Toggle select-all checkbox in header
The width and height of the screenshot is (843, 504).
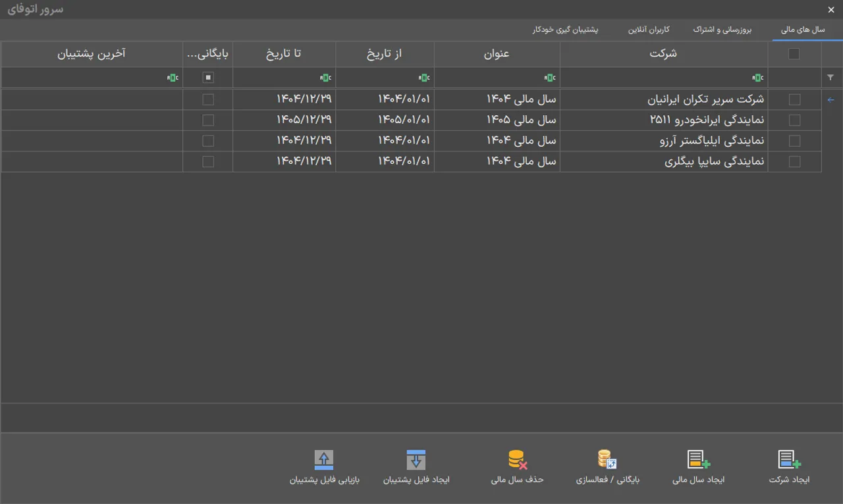794,54
